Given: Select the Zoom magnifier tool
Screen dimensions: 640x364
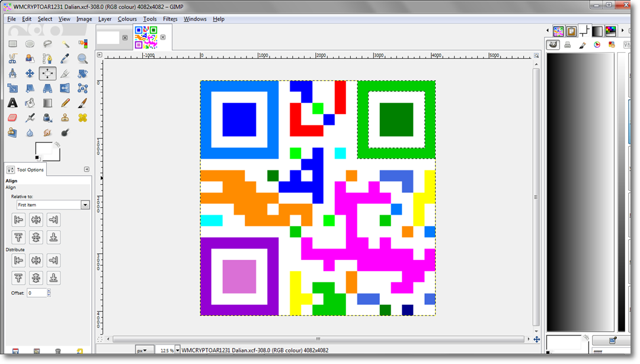Looking at the screenshot, I should coord(82,59).
